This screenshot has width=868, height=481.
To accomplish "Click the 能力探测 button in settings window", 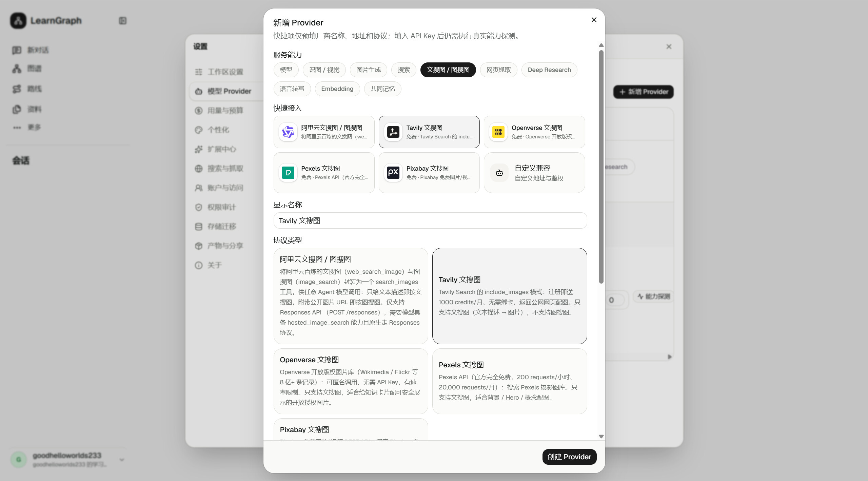I will tap(653, 296).
